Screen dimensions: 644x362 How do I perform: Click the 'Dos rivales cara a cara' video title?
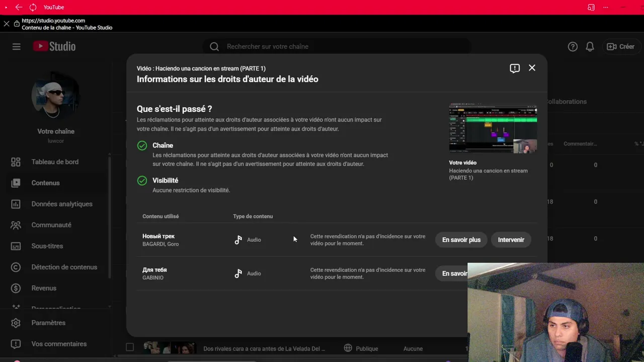pos(264,348)
